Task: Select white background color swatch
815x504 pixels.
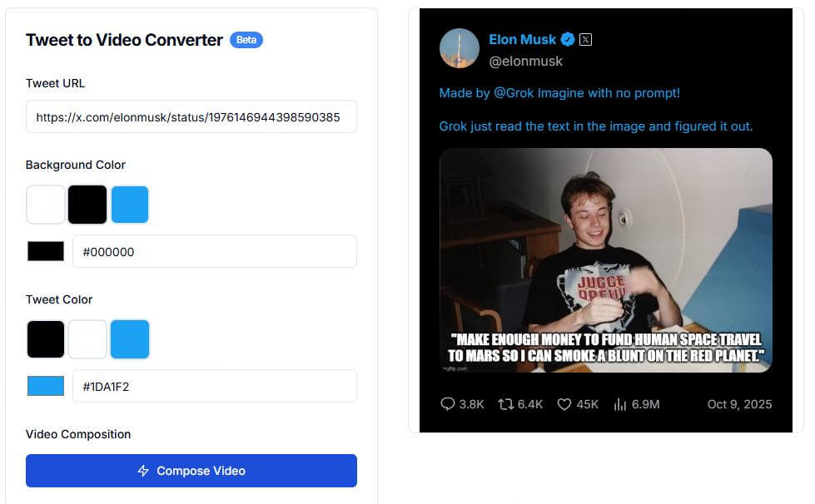Action: 46,205
